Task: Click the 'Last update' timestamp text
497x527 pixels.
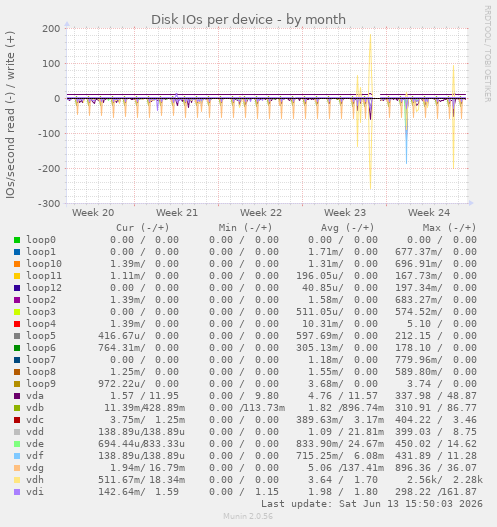Action: point(372,504)
